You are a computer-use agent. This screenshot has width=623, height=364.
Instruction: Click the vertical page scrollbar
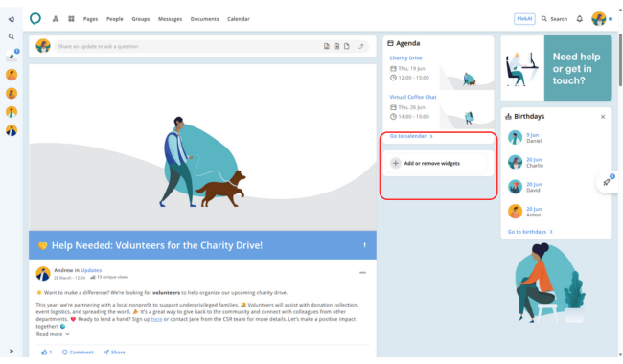[620, 59]
